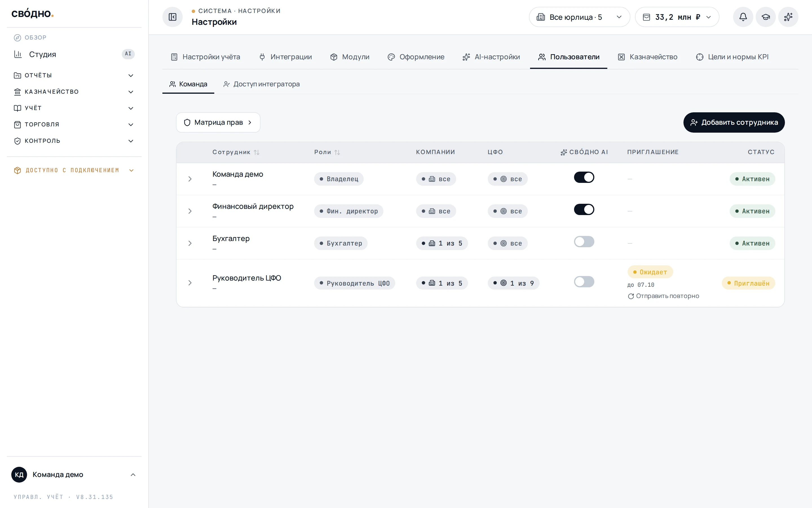Enable Сво́дно AI for Руководитель ЦФО
This screenshot has height=508, width=812.
584,282
